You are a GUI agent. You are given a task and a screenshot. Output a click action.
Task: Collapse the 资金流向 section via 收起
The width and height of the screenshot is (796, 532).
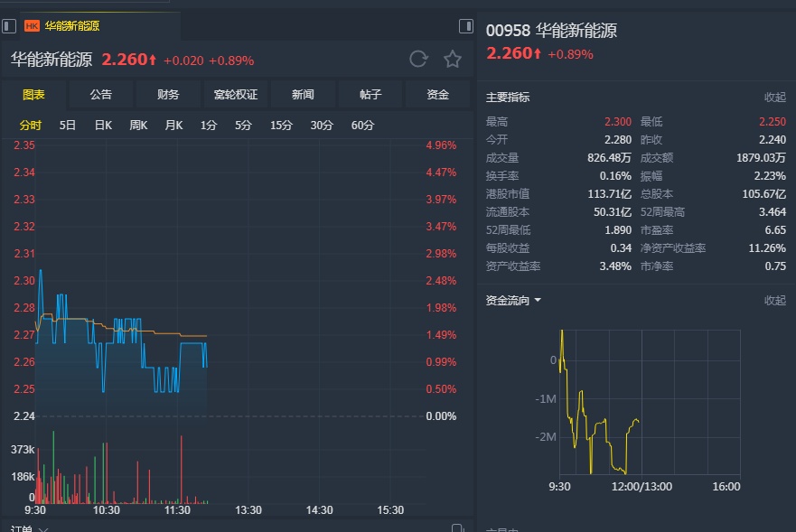774,301
